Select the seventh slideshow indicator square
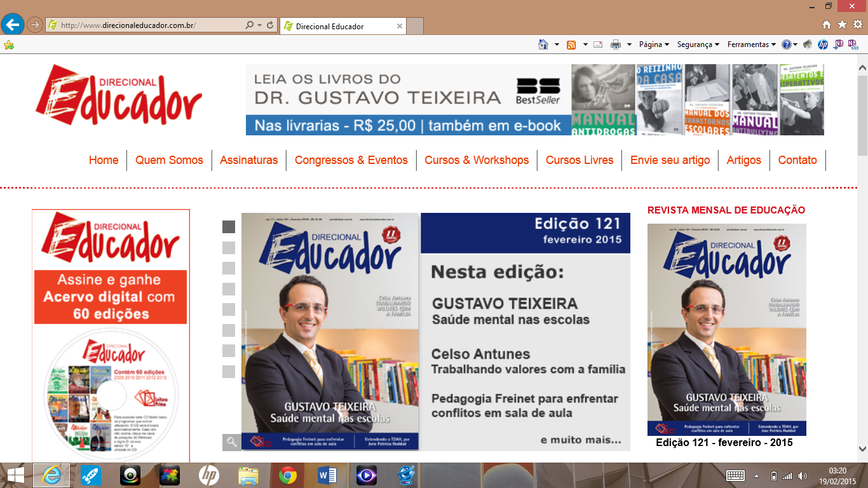 coord(229,351)
